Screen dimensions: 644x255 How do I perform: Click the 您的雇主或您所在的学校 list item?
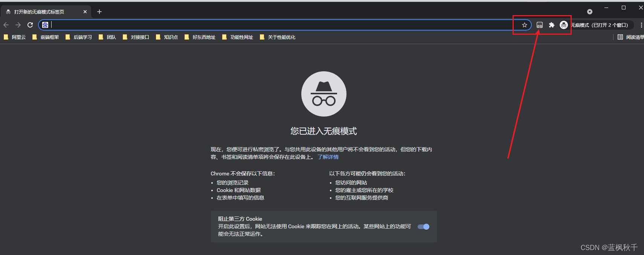point(364,190)
